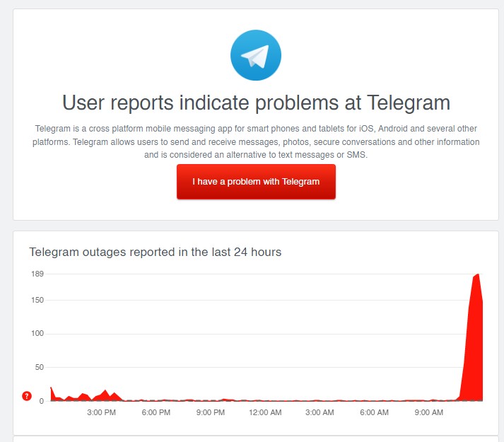Screen dimensions: 504x442
Task: Click the peak of the red outage spike
Action: (x=479, y=275)
